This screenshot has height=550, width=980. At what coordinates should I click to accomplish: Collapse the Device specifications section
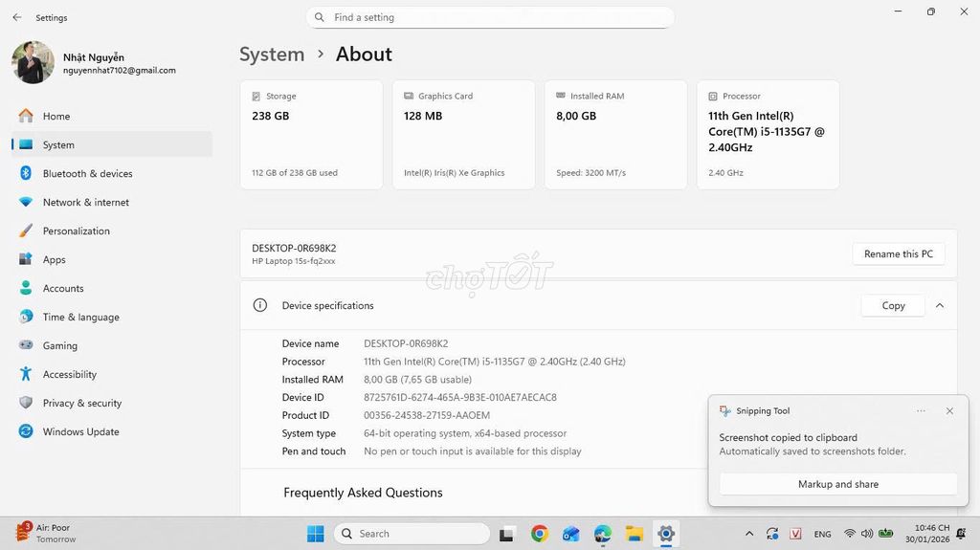coord(940,306)
